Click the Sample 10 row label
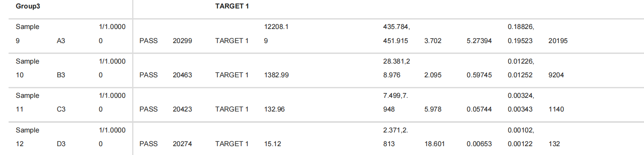 click(x=27, y=68)
